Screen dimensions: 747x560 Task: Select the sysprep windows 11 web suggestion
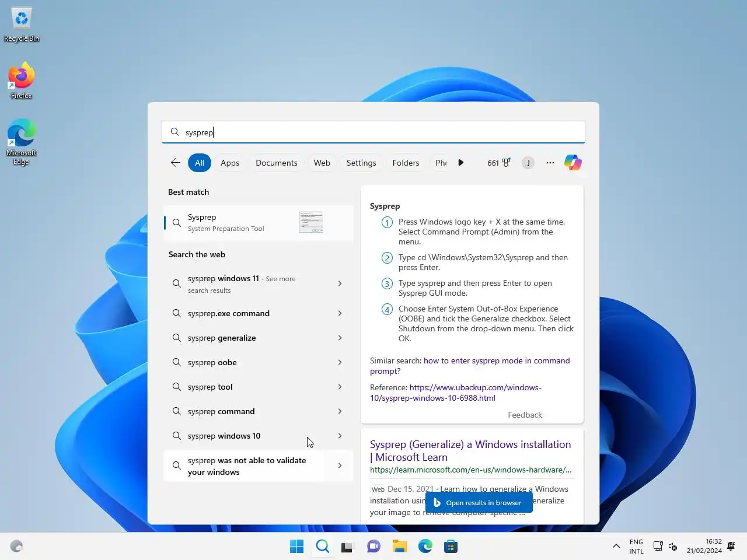coord(245,283)
